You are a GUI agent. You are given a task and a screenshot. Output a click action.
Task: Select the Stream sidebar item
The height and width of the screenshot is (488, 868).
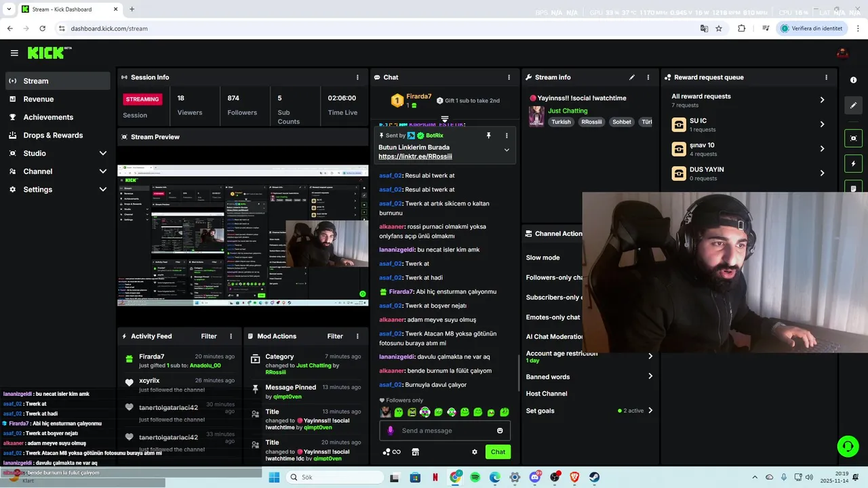point(58,81)
